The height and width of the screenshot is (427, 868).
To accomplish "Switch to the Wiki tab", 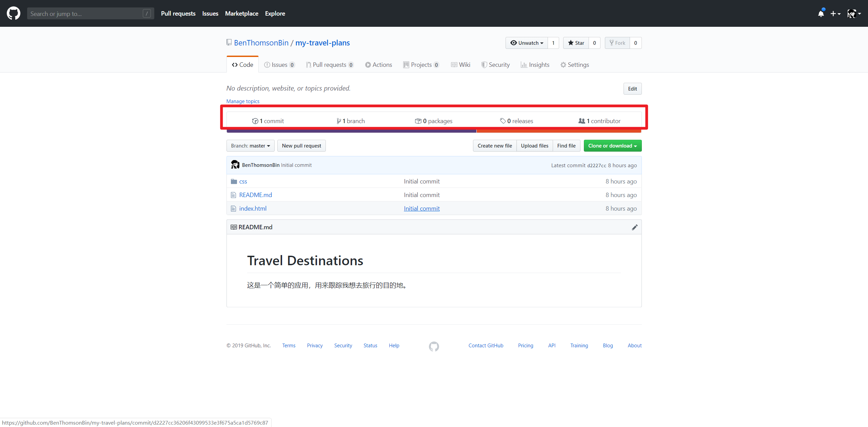I will (x=460, y=64).
